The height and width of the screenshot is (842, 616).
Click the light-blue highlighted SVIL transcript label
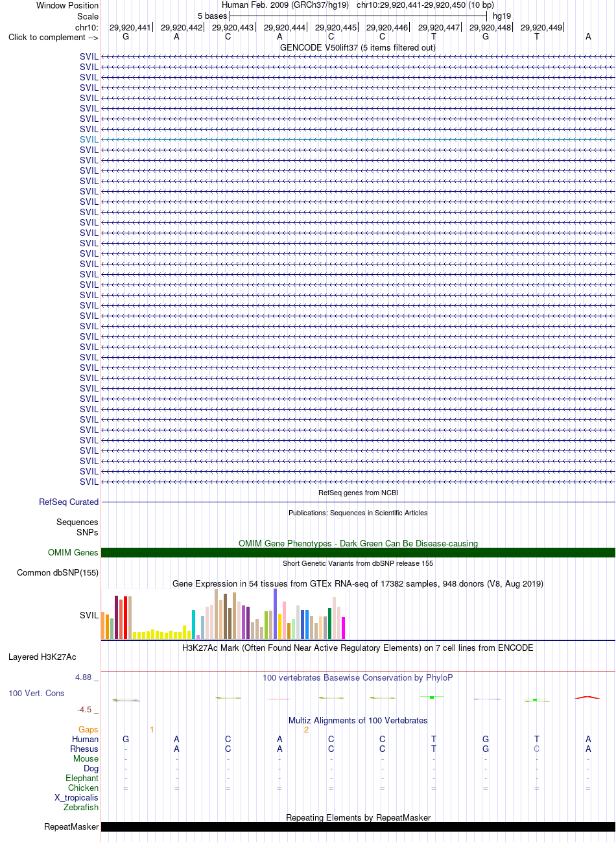pos(89,139)
